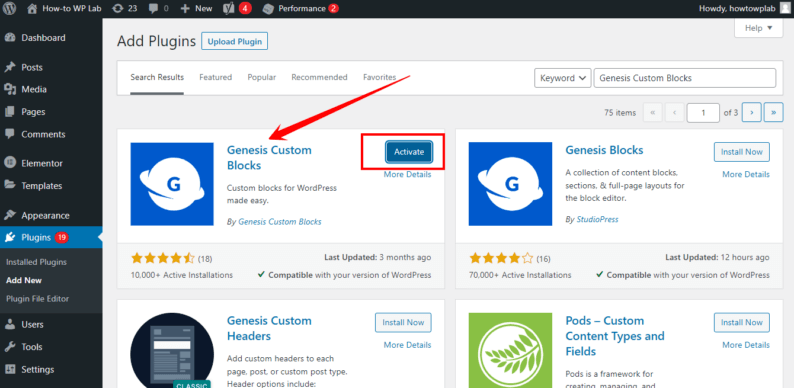Open Installed Plugins submenu item

(x=36, y=262)
